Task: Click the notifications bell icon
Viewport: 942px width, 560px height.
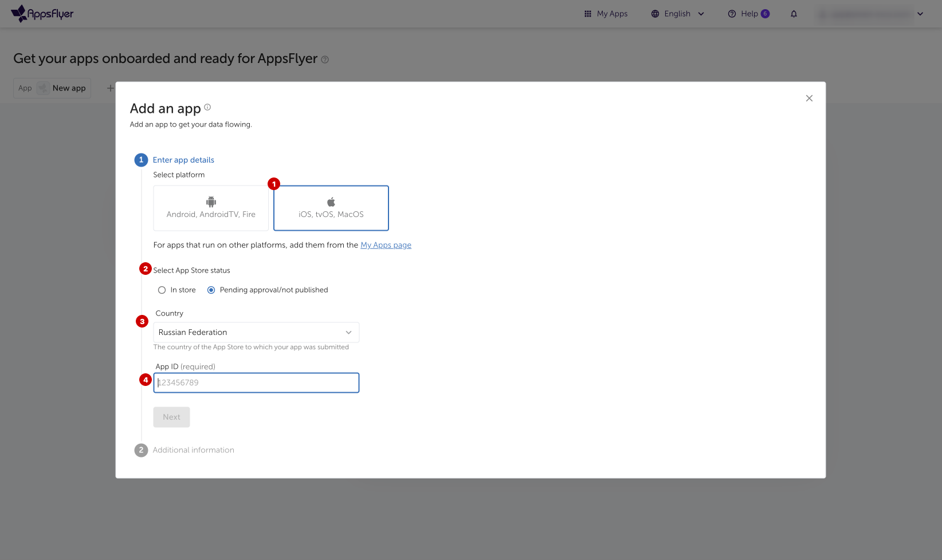Action: [x=794, y=14]
